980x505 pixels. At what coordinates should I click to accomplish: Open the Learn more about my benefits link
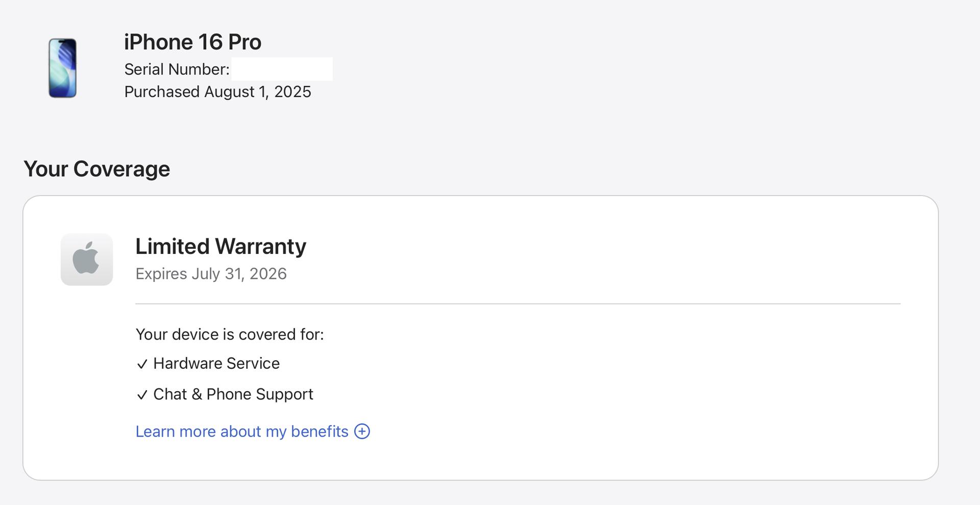(x=241, y=431)
